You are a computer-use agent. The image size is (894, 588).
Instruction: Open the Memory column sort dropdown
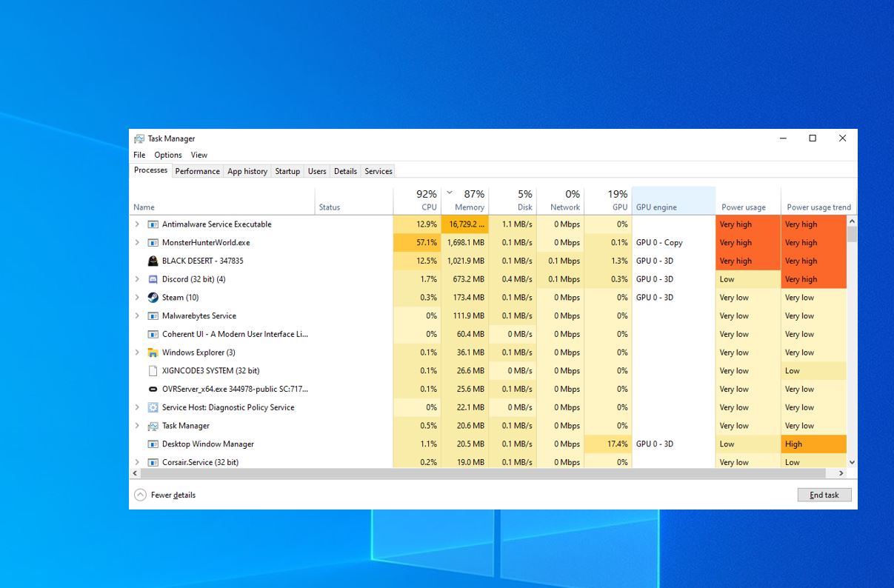[x=449, y=192]
